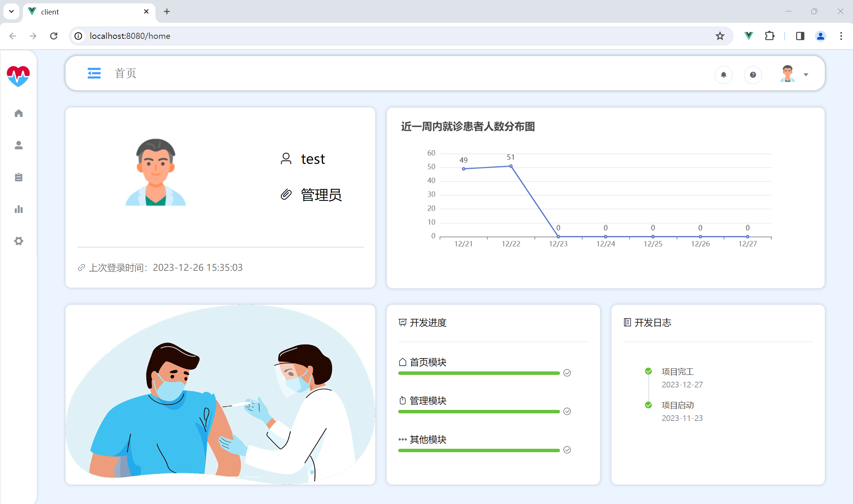Image resolution: width=853 pixels, height=504 pixels.
Task: Open the gear settings sidebar icon
Action: click(19, 241)
